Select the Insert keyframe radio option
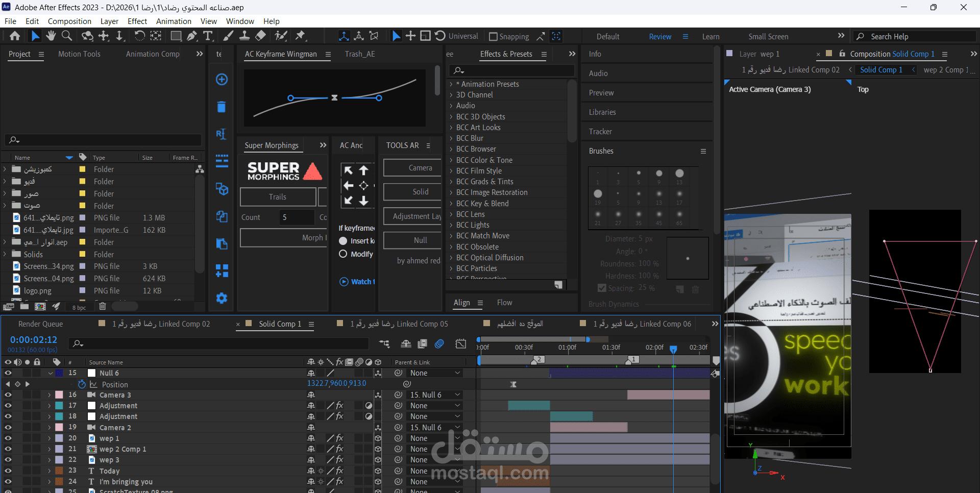This screenshot has height=493, width=980. [x=343, y=241]
